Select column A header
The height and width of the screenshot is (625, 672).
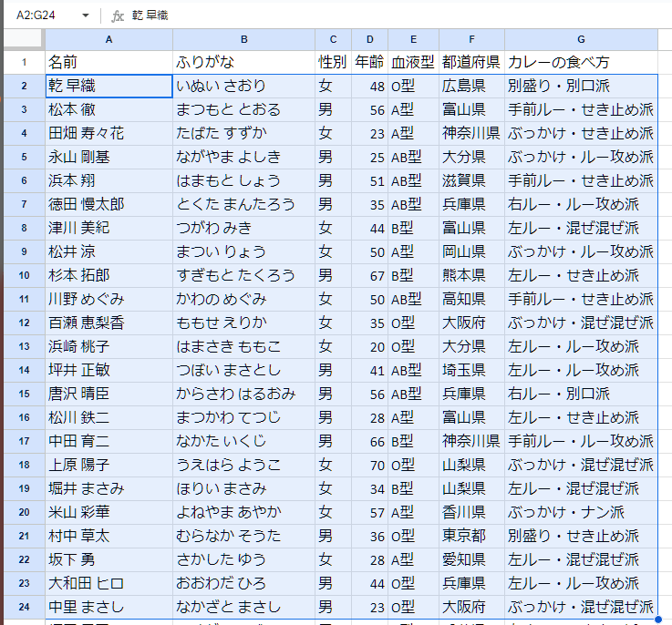click(x=109, y=39)
